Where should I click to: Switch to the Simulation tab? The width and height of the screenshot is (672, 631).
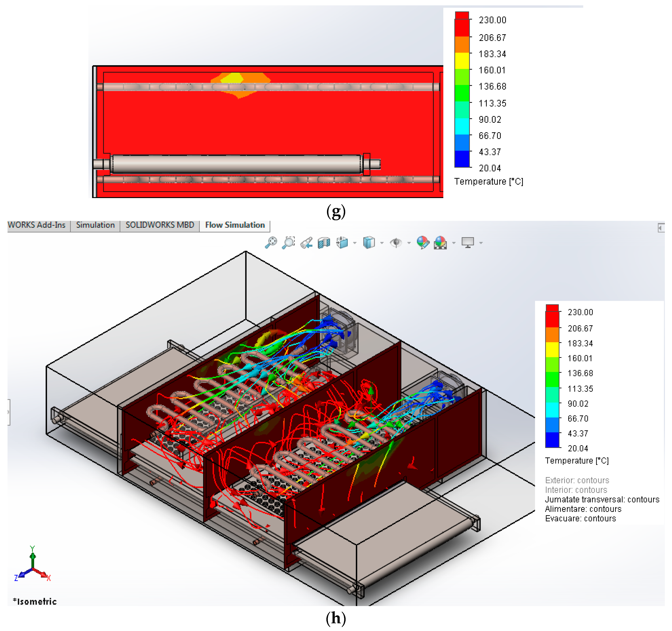[x=95, y=225]
